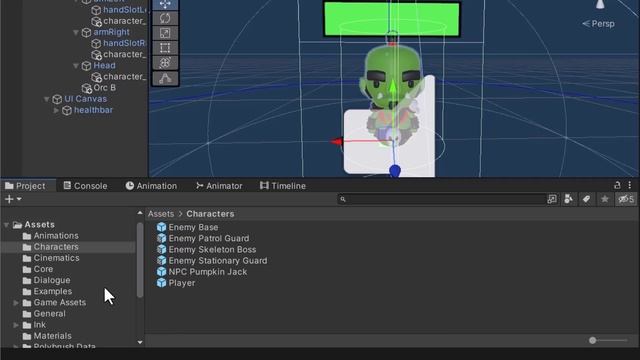Search assets by type icon

pyautogui.click(x=569, y=199)
